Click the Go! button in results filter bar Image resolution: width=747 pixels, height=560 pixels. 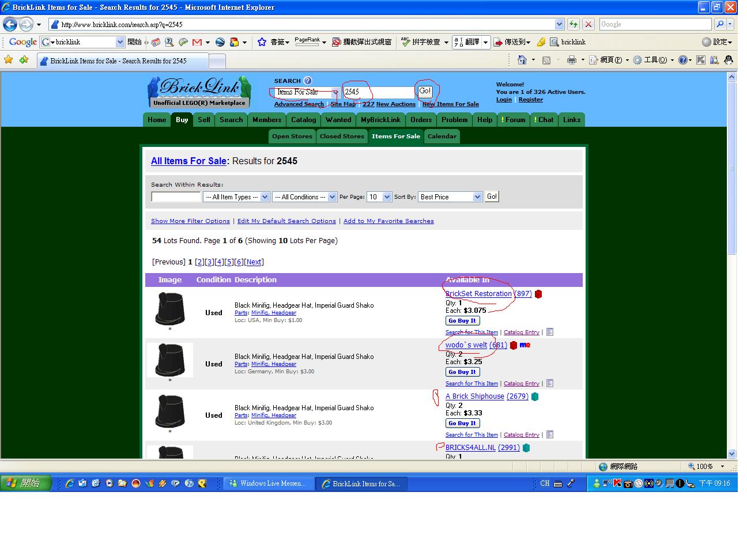pos(492,196)
